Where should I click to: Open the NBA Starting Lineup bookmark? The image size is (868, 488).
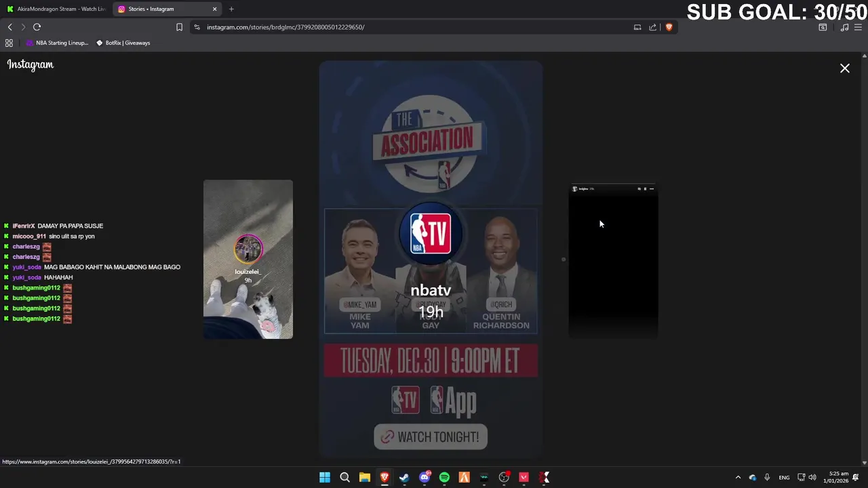click(57, 43)
